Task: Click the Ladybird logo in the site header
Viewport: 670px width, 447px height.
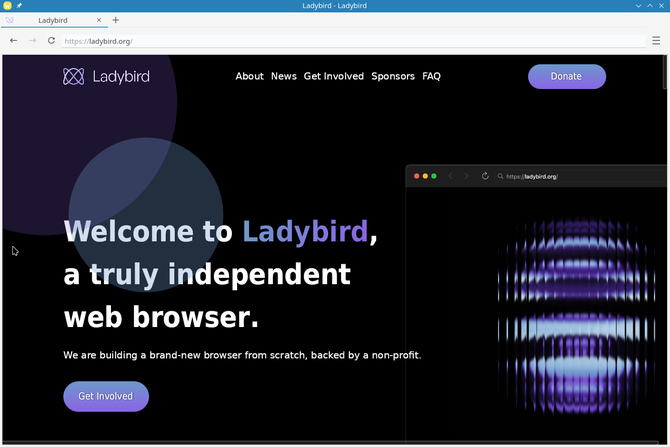Action: (x=106, y=76)
